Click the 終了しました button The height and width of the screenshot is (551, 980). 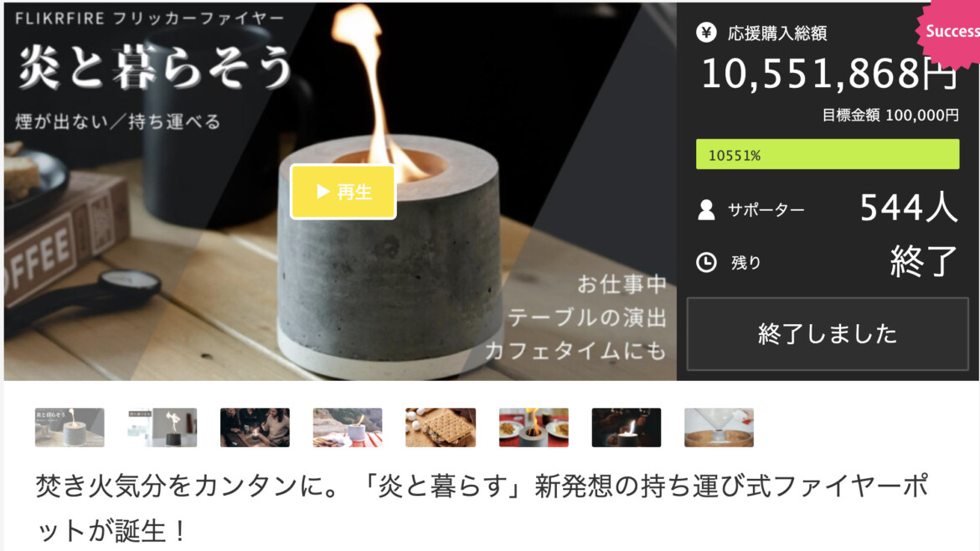click(828, 334)
